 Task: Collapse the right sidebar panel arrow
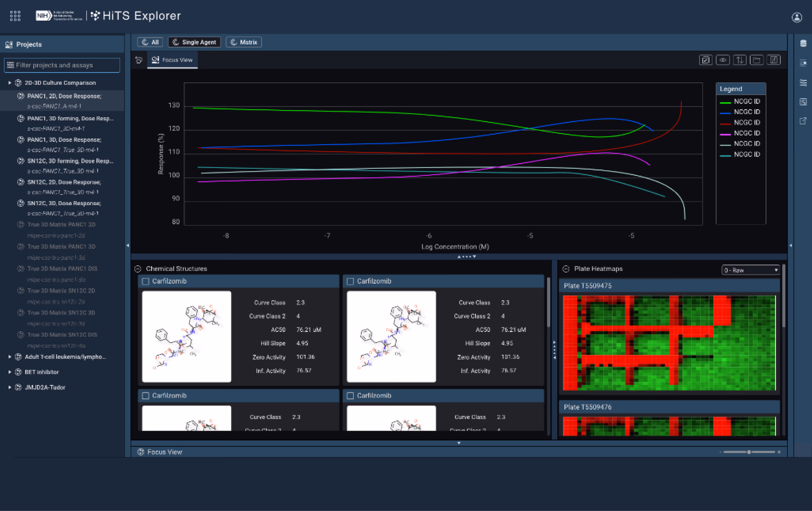790,246
